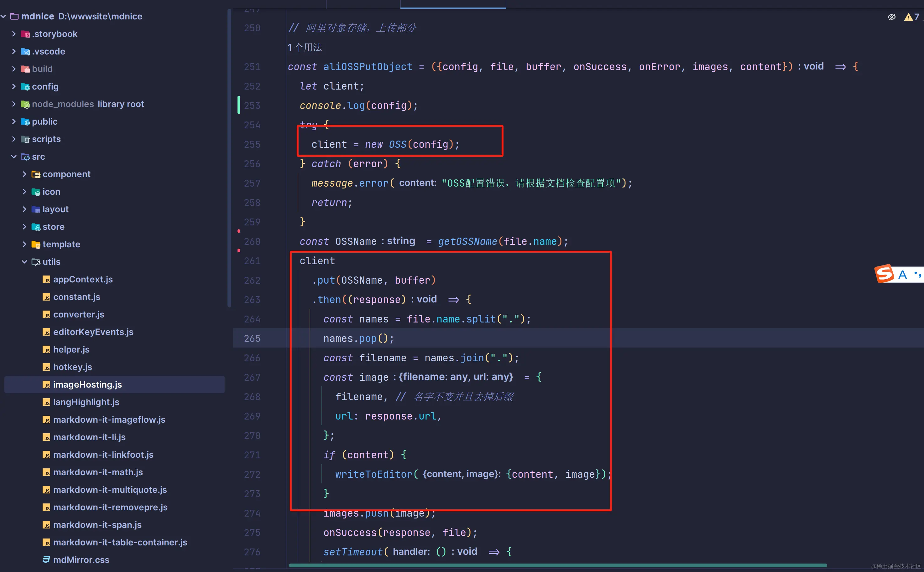924x572 pixels.
Task: Click the Sogou input method S icon
Action: pos(884,274)
